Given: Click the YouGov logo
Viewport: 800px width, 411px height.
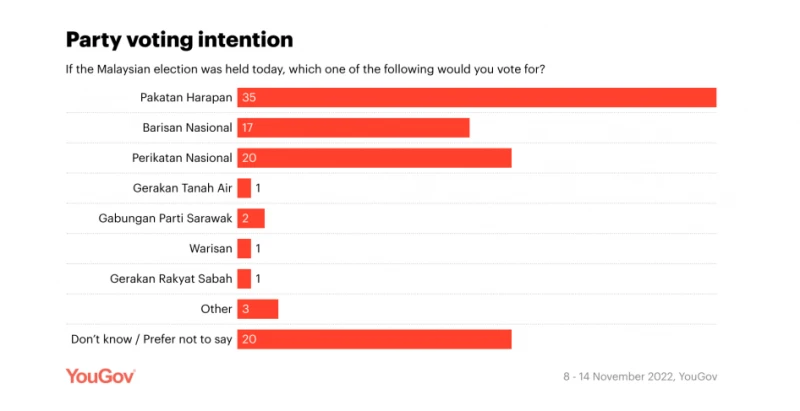Looking at the screenshot, I should pyautogui.click(x=100, y=377).
